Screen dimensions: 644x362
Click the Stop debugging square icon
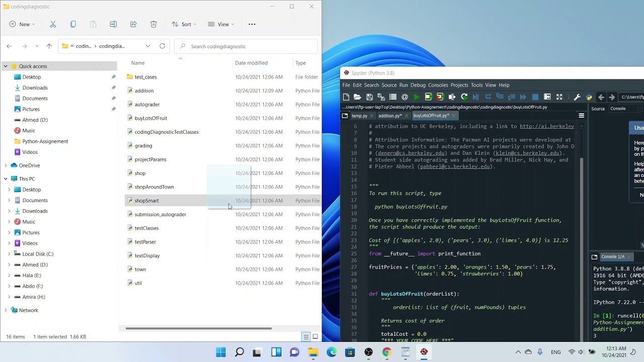tap(535, 97)
